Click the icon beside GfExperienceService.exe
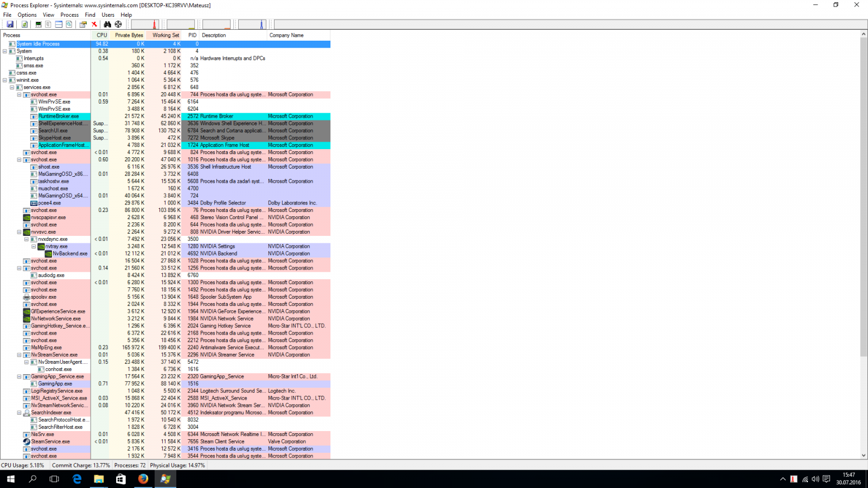 click(x=27, y=311)
